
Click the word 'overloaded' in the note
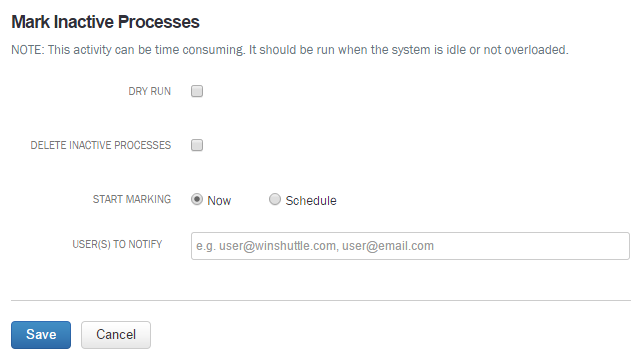point(535,50)
